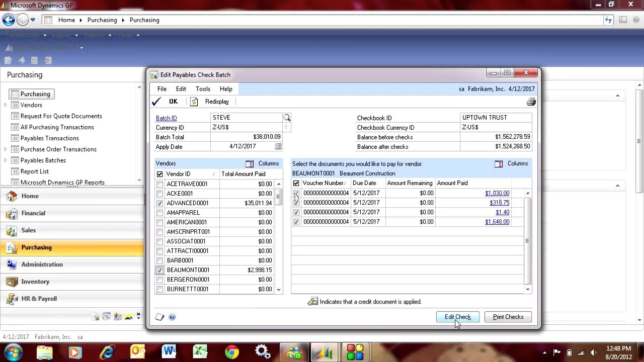The image size is (644, 362).
Task: Toggle the ACKE0001 vendor checkbox
Action: click(x=159, y=194)
